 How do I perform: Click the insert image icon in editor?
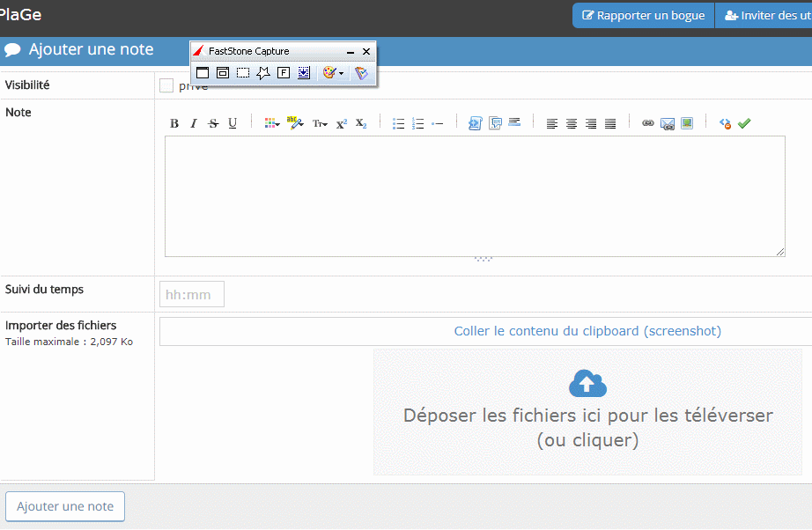687,123
